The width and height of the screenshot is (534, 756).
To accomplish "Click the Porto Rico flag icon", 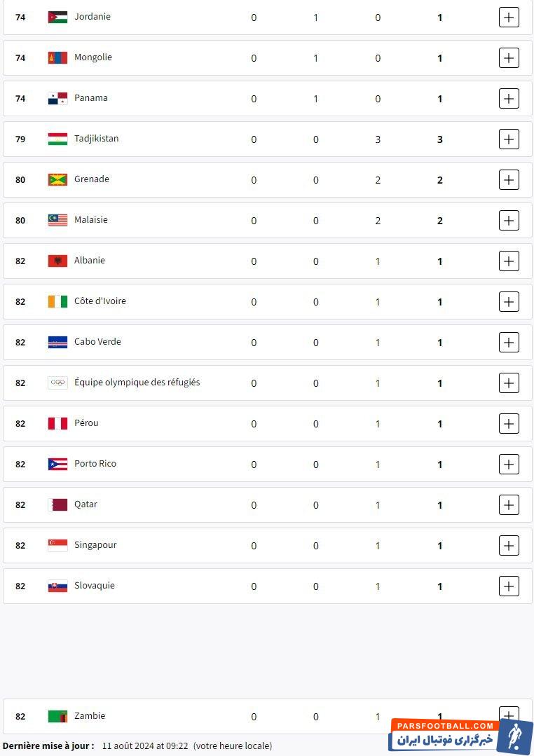I will point(57,464).
